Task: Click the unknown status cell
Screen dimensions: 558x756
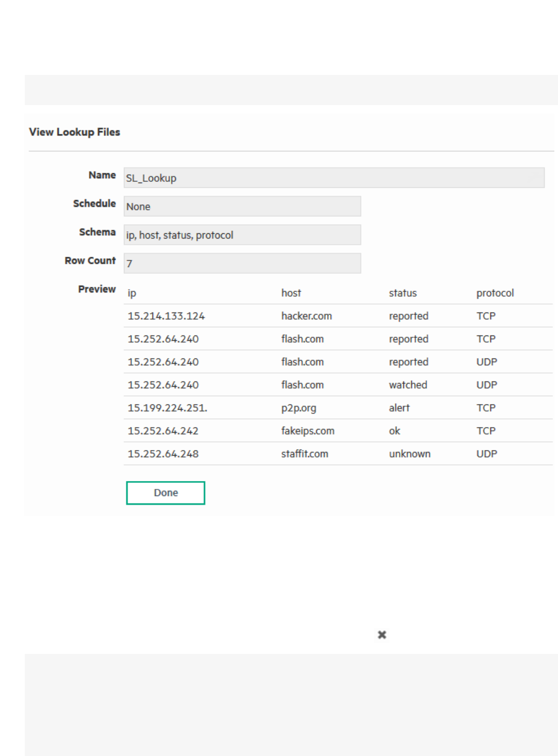Action: (x=410, y=454)
